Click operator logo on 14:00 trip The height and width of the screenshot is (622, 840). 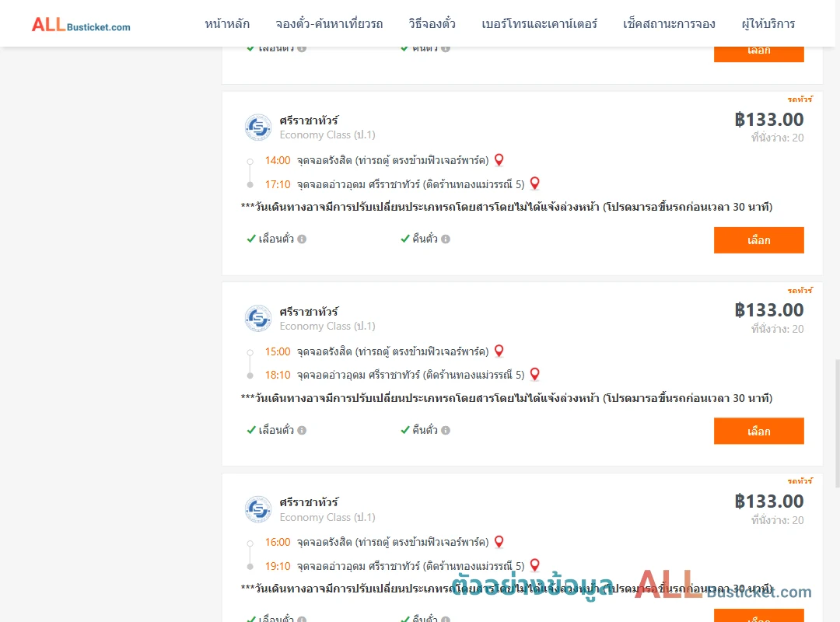258,128
